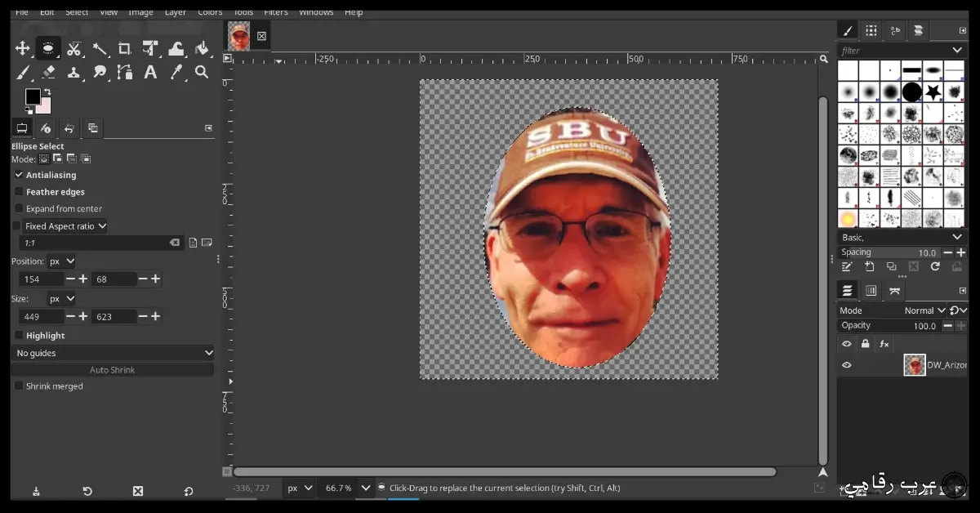The width and height of the screenshot is (980, 513).
Task: Hide the DW_Arizon layer
Action: pyautogui.click(x=847, y=364)
